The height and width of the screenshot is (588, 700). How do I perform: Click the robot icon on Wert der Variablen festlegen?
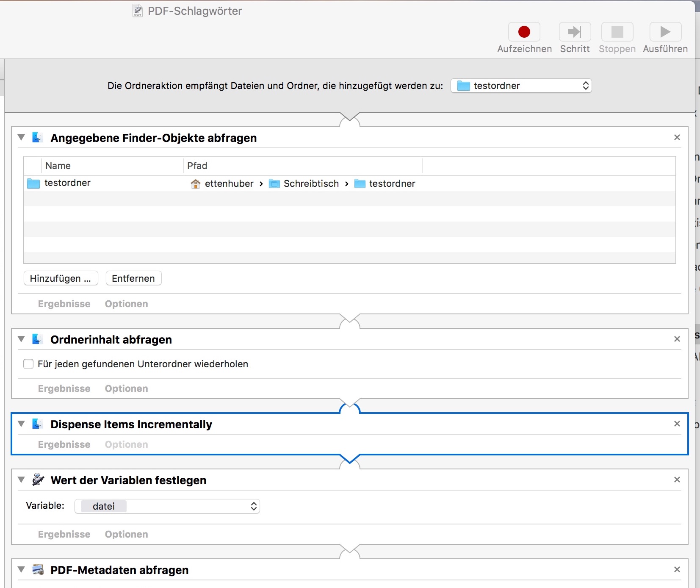[37, 479]
